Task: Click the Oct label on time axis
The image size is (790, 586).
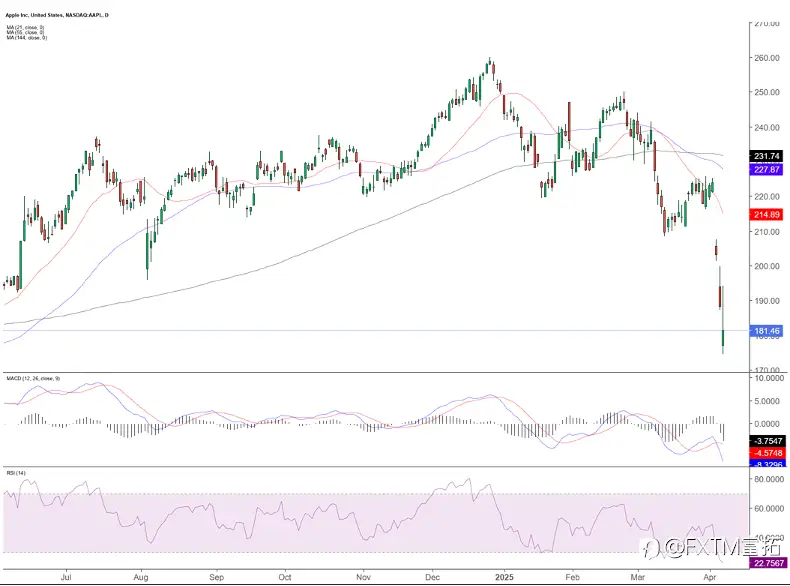Action: tap(285, 577)
